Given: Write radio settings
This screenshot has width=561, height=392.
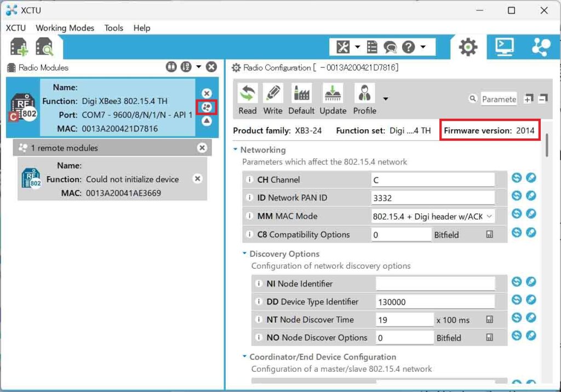Looking at the screenshot, I should pyautogui.click(x=273, y=100).
